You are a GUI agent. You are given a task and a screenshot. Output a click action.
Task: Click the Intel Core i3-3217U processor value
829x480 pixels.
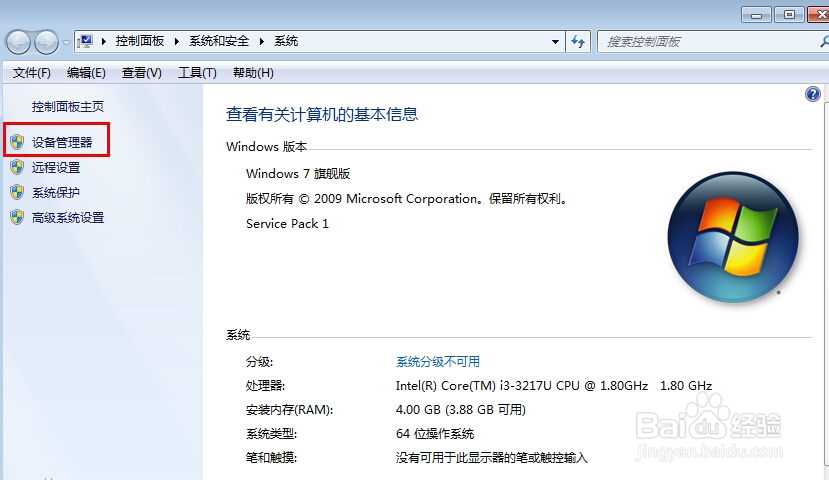[554, 386]
